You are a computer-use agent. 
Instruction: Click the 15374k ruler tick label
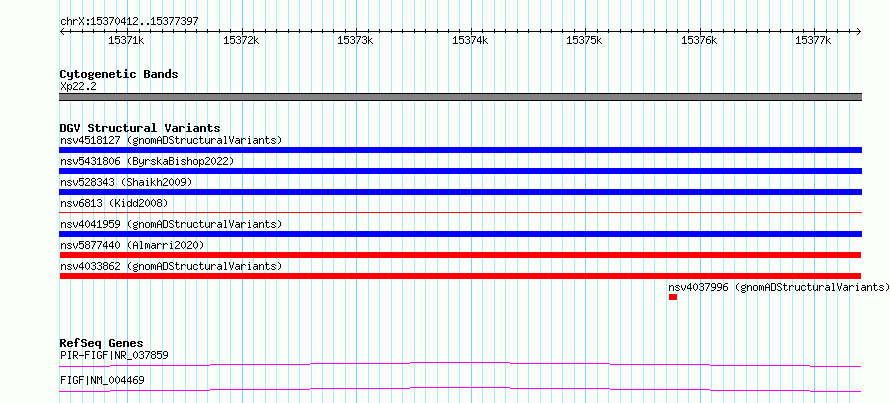(470, 41)
